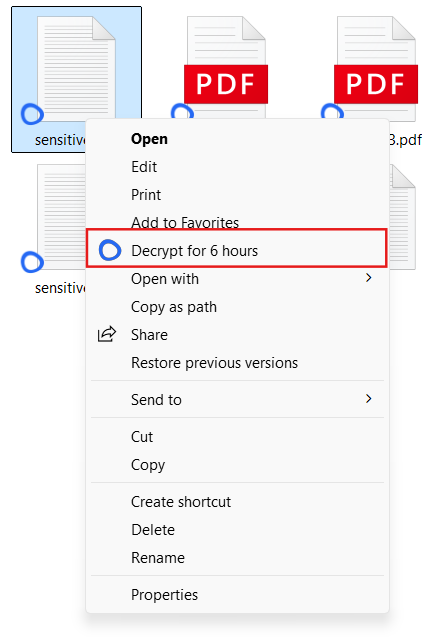The image size is (443, 637).
Task: Choose Create shortcut entry
Action: [x=181, y=502]
